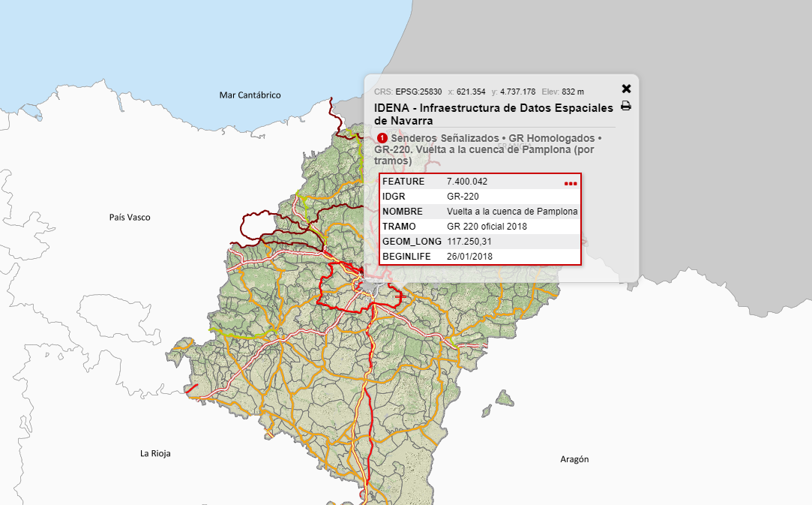
Task: Print the feature information
Action: click(626, 106)
